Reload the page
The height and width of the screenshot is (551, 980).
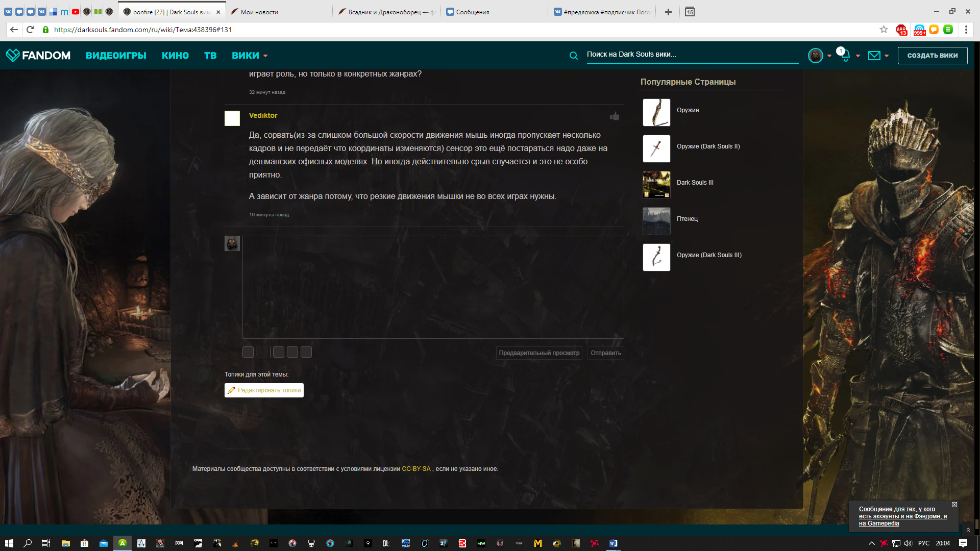[x=30, y=30]
